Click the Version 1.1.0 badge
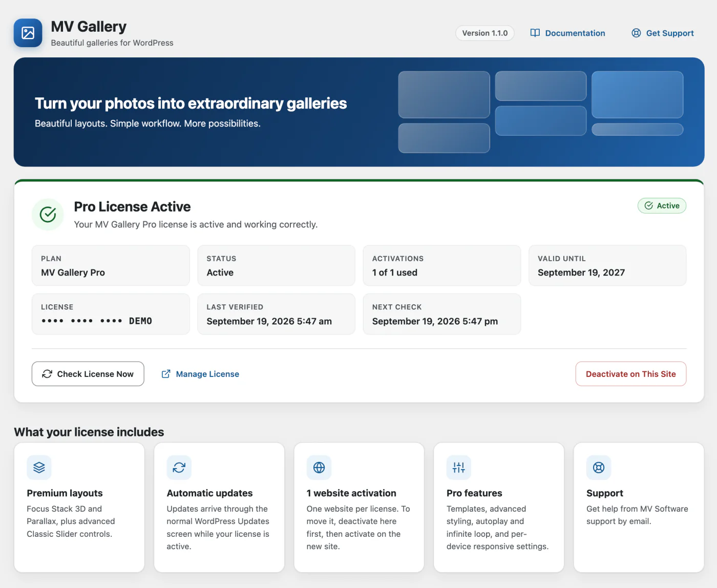717x588 pixels. tap(485, 33)
